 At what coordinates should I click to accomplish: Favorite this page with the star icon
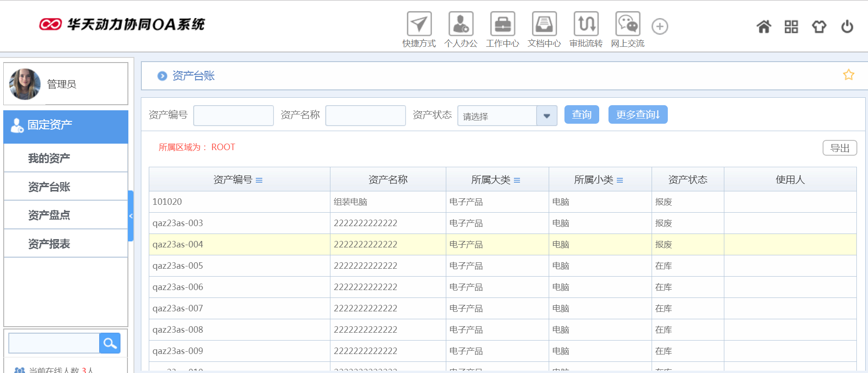click(x=848, y=75)
